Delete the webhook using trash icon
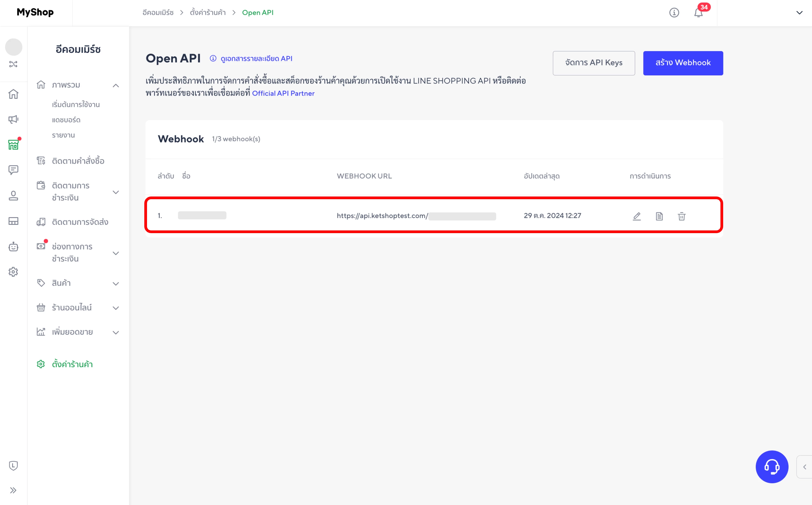This screenshot has height=505, width=812. [681, 216]
